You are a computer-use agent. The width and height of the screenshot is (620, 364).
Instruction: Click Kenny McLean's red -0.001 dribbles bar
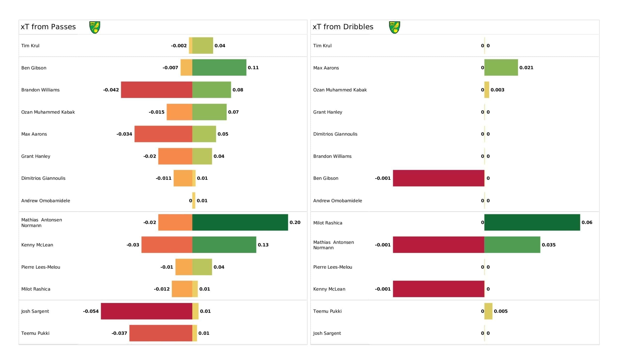pyautogui.click(x=439, y=289)
